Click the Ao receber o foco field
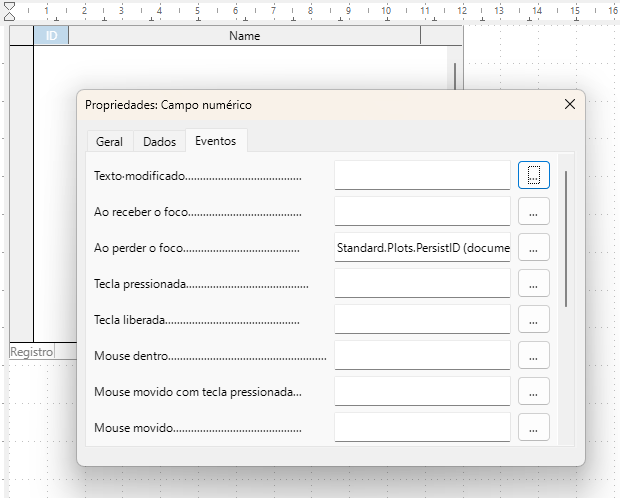Image resolution: width=620 pixels, height=498 pixels. coord(422,211)
